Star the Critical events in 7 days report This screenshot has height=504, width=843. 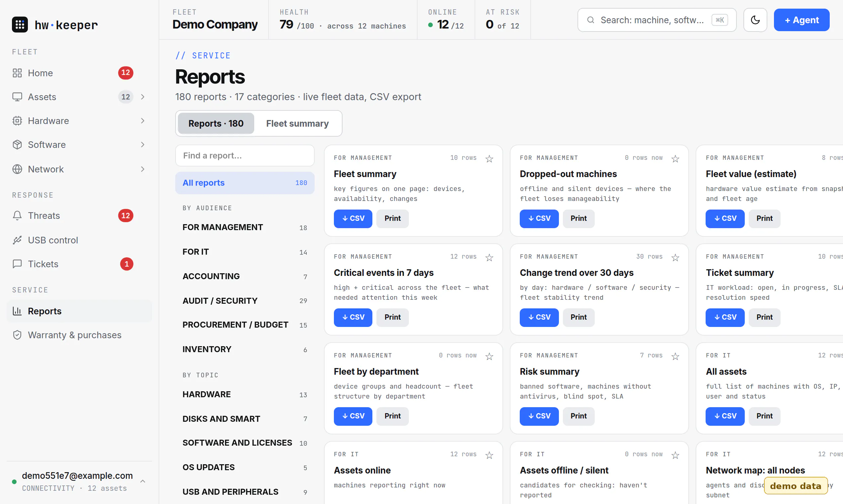click(489, 257)
